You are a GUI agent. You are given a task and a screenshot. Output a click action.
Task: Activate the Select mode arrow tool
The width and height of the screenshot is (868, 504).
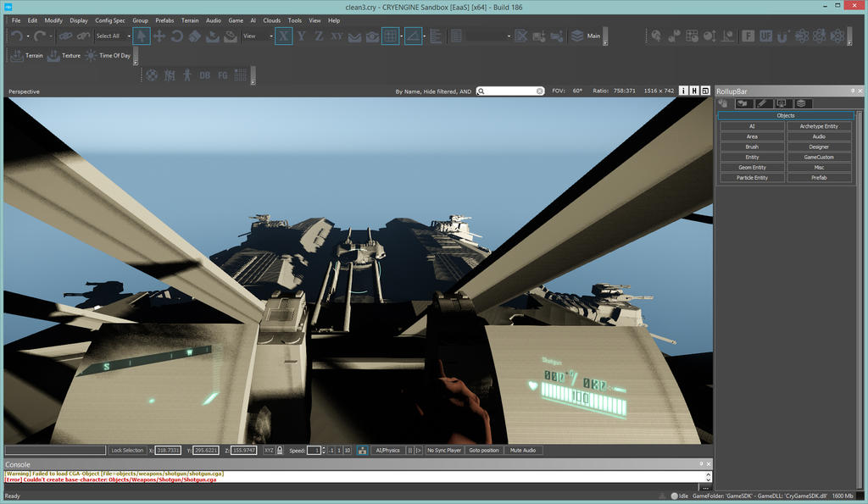tap(142, 36)
